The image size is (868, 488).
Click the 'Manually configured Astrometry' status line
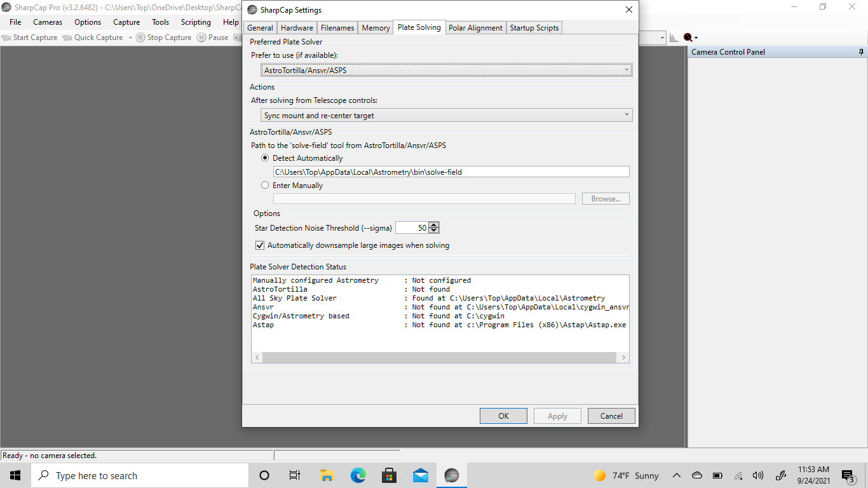pos(362,280)
